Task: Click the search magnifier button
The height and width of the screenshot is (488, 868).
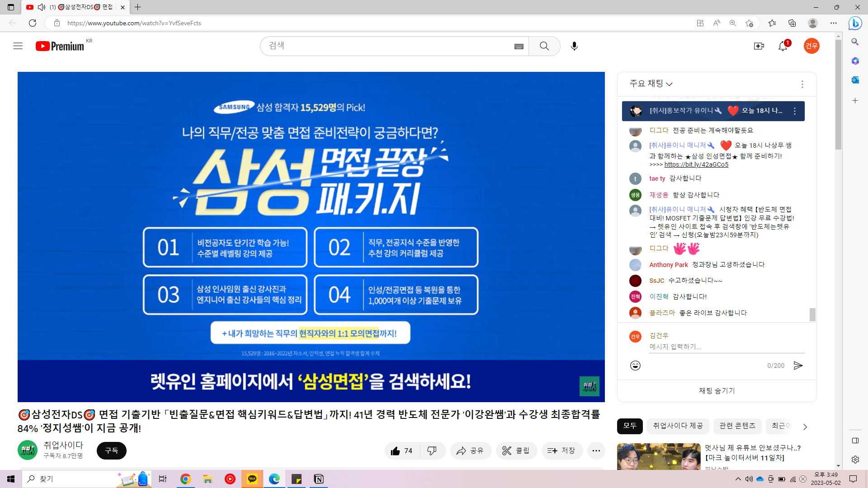Action: click(x=544, y=46)
